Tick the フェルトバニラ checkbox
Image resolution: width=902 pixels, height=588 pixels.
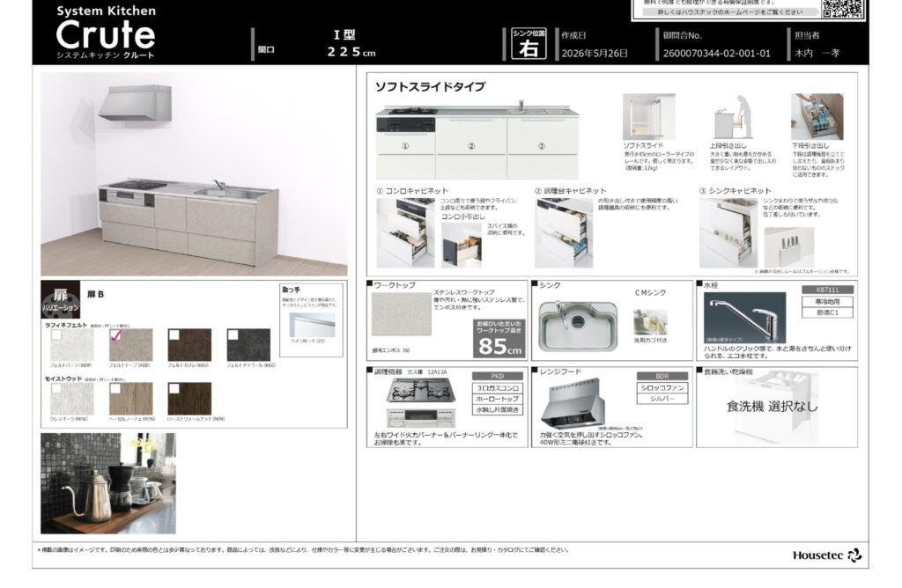56,334
